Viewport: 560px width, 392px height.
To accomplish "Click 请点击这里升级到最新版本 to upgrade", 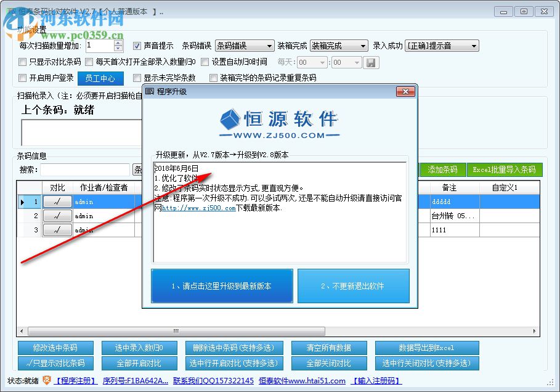I will coord(221,285).
